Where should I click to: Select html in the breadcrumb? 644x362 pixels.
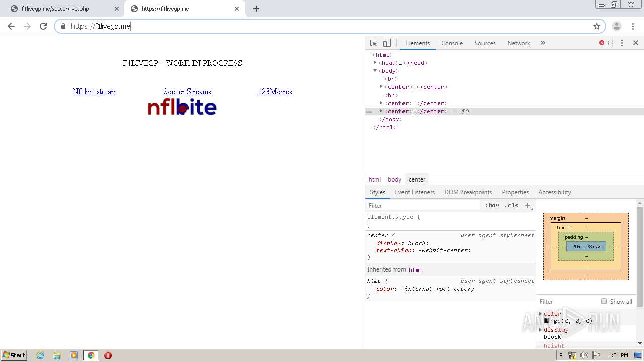[375, 179]
